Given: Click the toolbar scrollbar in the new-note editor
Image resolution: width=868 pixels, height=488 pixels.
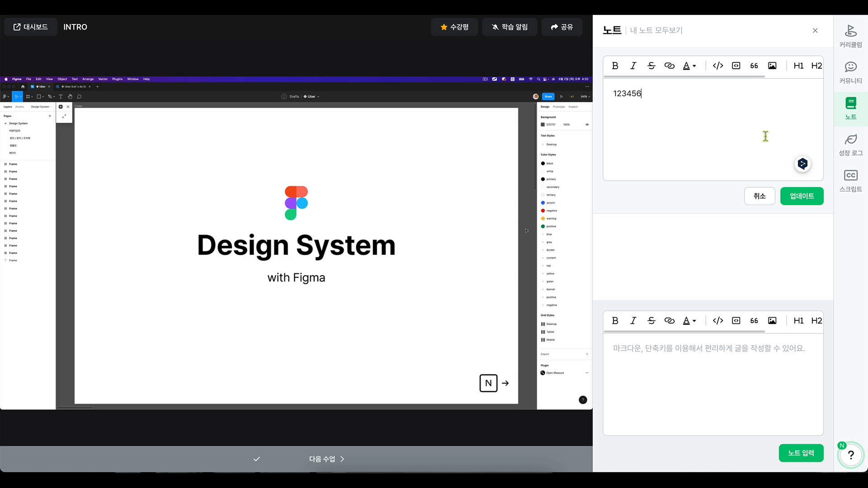Looking at the screenshot, I should (684, 332).
